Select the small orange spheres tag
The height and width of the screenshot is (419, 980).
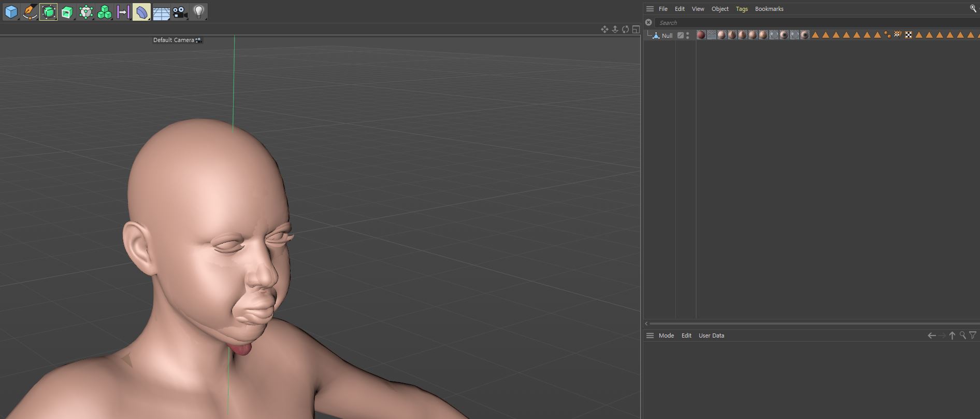(887, 35)
